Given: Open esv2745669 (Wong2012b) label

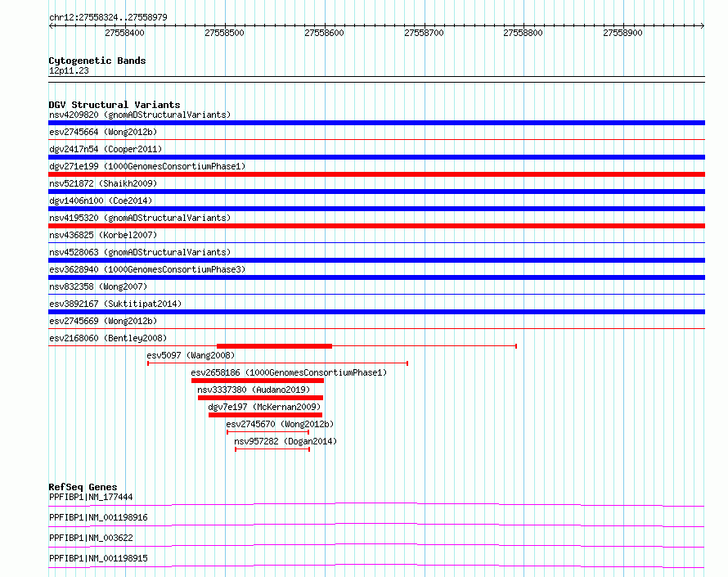Looking at the screenshot, I should pyautogui.click(x=103, y=321).
